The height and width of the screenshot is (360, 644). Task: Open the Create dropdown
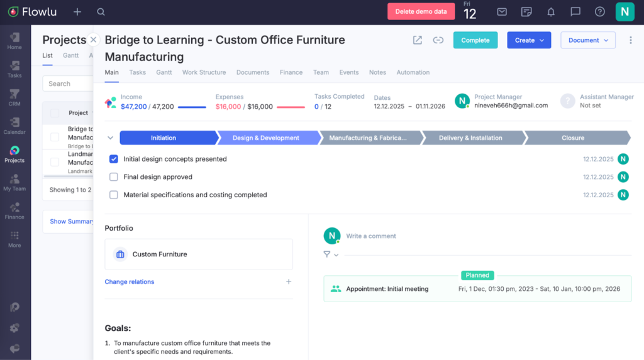pyautogui.click(x=529, y=40)
